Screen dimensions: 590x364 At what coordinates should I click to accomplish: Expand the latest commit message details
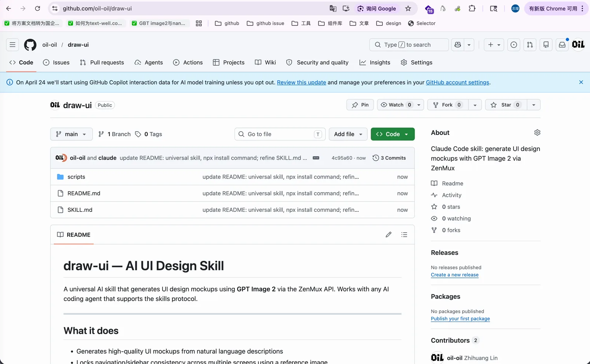[x=316, y=158]
